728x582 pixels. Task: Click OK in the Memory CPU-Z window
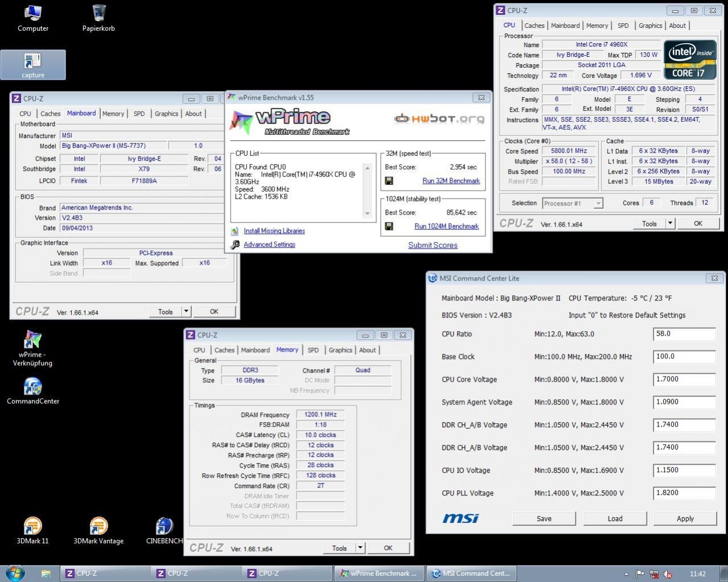pyautogui.click(x=388, y=548)
